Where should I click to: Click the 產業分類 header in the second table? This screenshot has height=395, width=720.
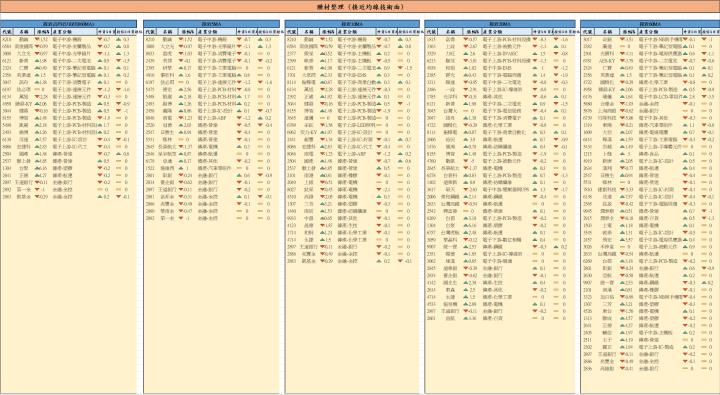[217, 32]
